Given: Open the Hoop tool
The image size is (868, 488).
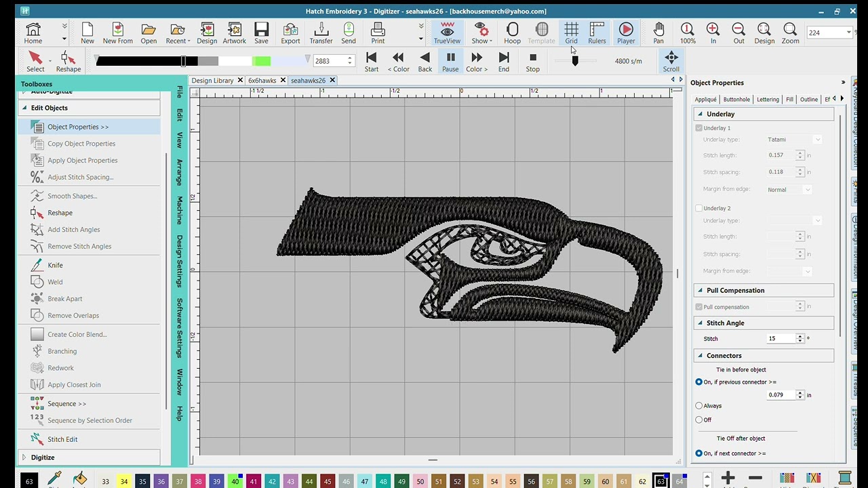Looking at the screenshot, I should 512,33.
